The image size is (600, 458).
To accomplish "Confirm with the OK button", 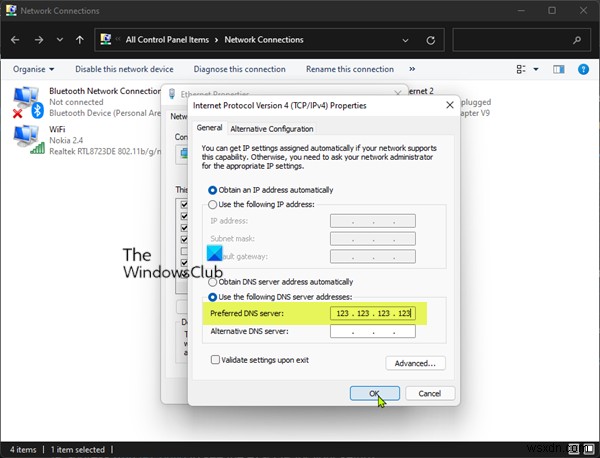I will pyautogui.click(x=374, y=393).
